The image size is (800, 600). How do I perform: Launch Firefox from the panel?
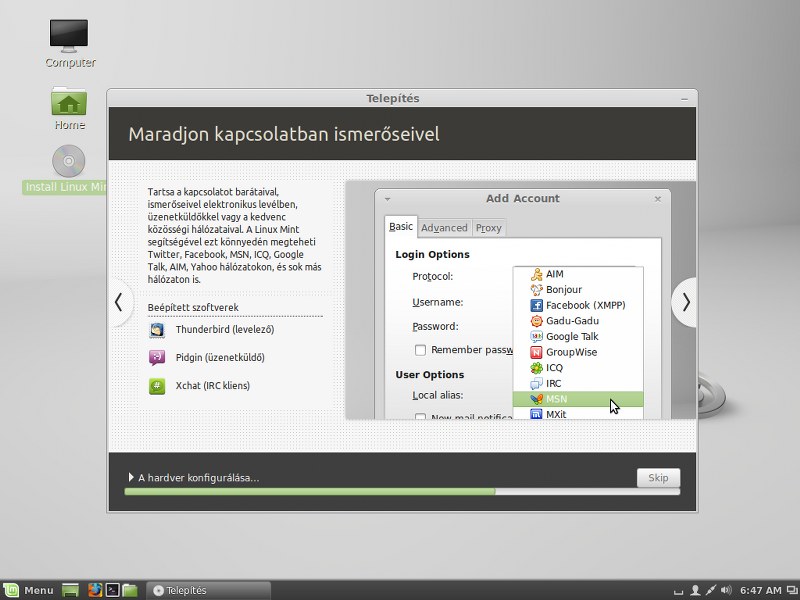(95, 590)
